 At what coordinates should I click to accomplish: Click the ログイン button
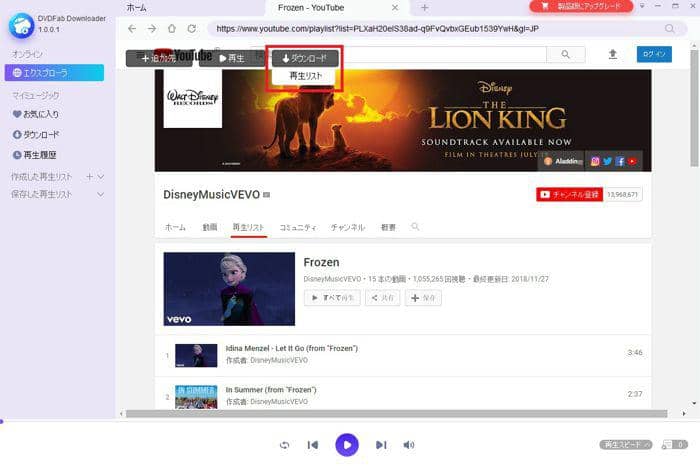654,54
